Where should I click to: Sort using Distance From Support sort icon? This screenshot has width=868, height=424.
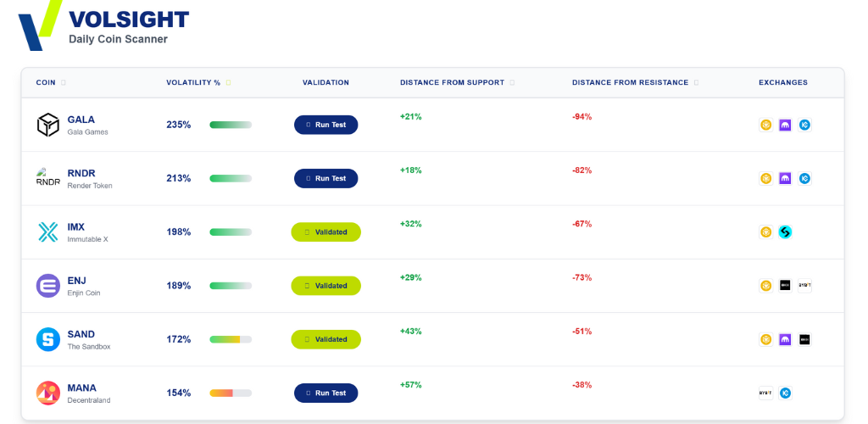coord(513,83)
